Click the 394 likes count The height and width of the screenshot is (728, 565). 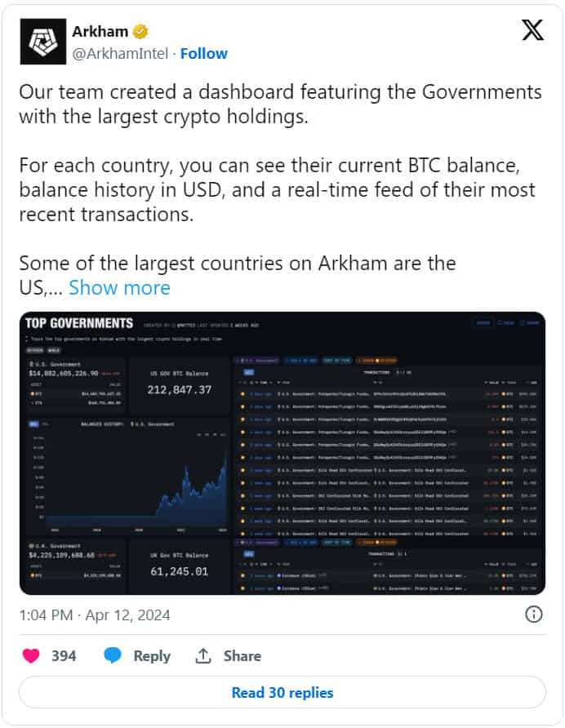(64, 655)
